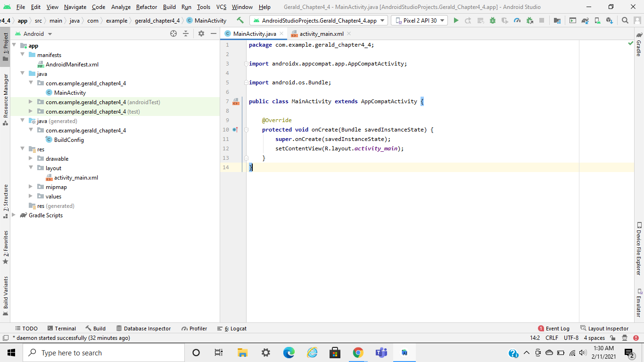
Task: Close the MainActivity.java tab
Action: [281, 33]
